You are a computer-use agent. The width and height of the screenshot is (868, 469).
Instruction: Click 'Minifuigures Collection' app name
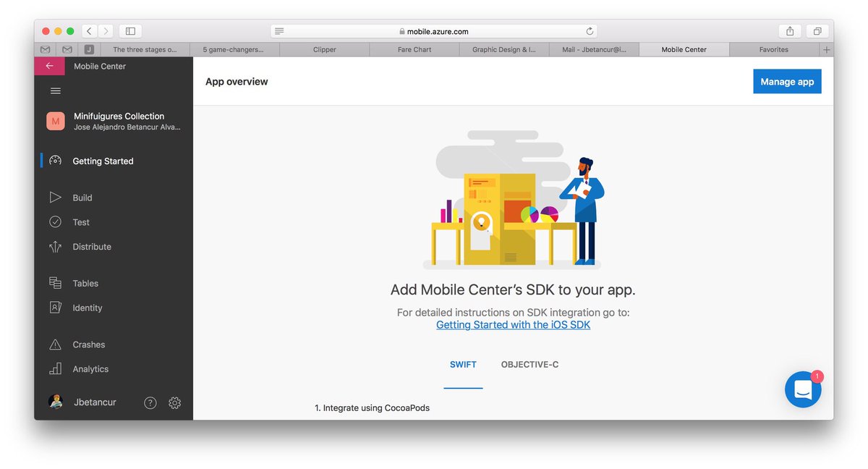click(119, 116)
